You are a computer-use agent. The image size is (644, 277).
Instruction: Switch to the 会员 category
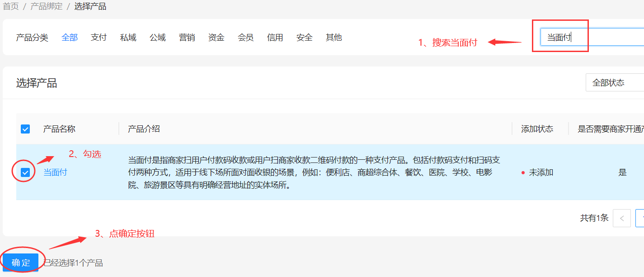(245, 38)
